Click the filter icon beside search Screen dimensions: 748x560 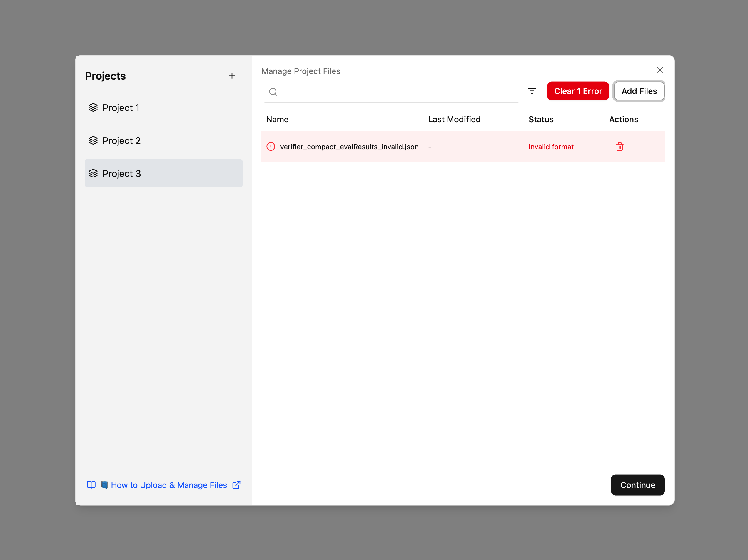pyautogui.click(x=532, y=91)
